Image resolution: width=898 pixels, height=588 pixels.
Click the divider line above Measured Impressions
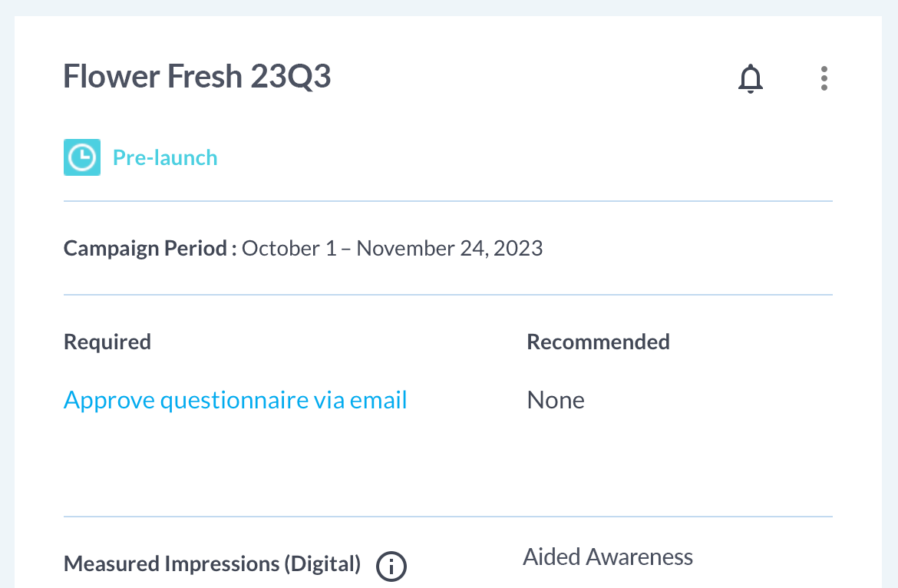(448, 517)
